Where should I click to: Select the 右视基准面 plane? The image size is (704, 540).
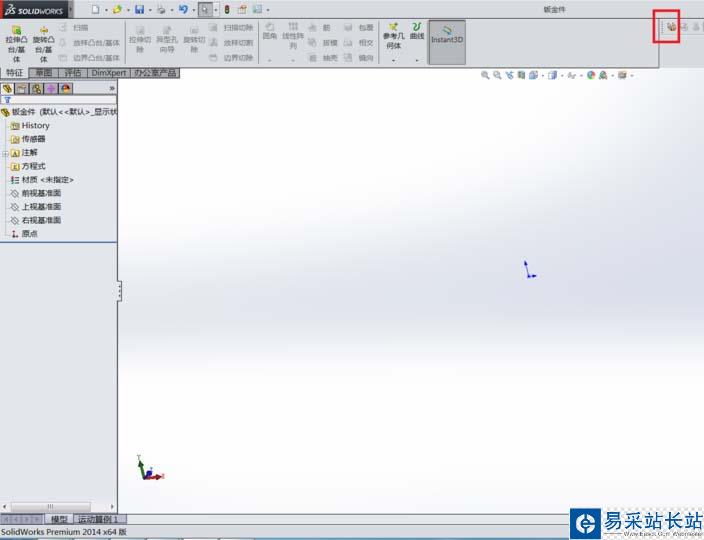35,220
